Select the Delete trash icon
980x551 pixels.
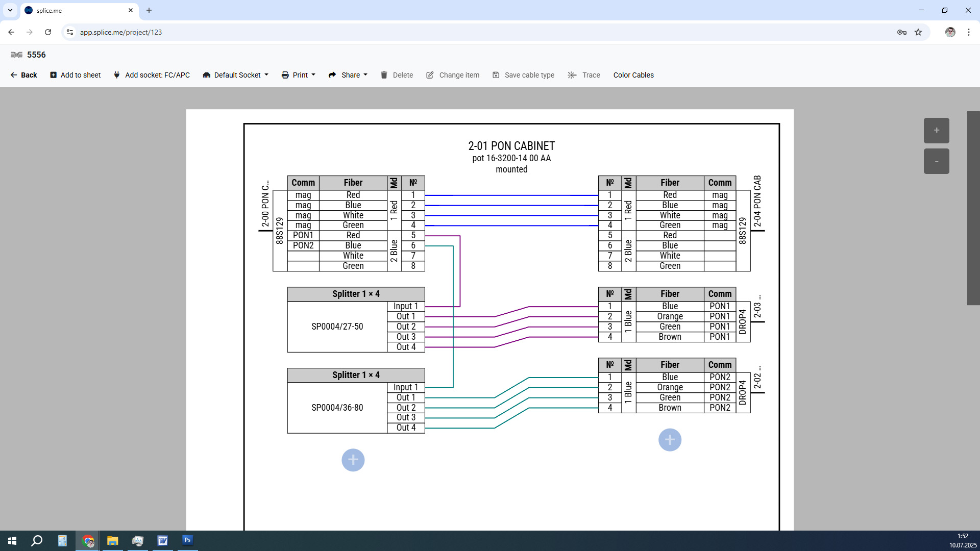(x=384, y=75)
